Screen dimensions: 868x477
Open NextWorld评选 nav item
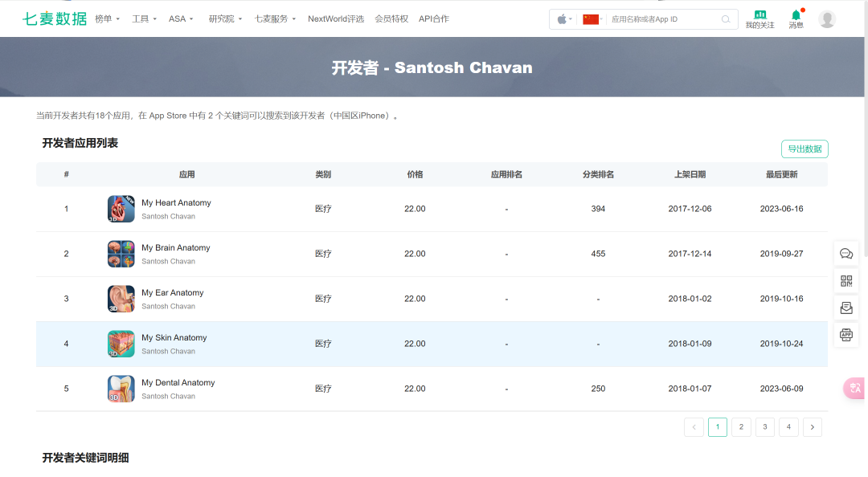click(336, 18)
